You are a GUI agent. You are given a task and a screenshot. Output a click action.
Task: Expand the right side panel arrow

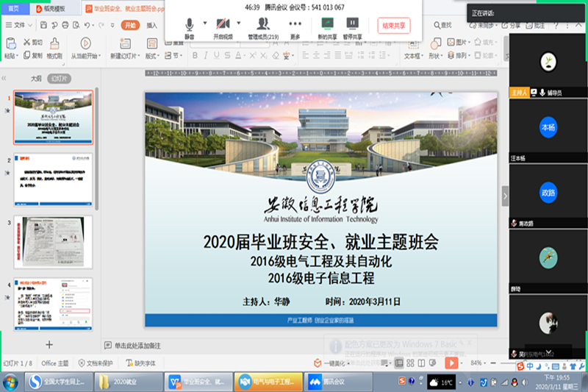pyautogui.click(x=505, y=196)
